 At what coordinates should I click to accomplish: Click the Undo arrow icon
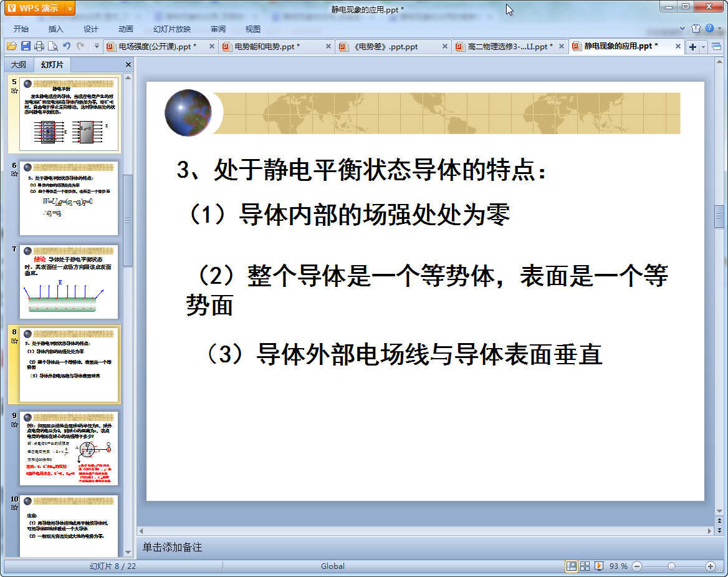(x=67, y=46)
